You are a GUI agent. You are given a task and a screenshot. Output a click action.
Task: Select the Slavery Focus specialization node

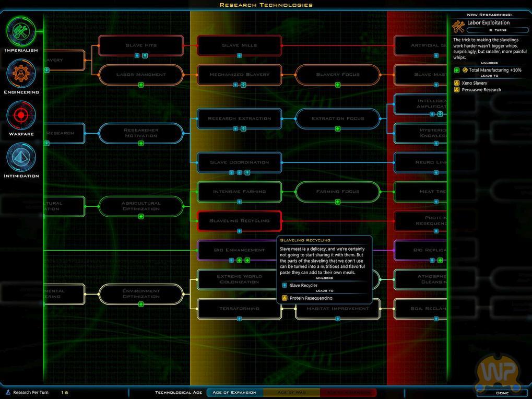[338, 75]
